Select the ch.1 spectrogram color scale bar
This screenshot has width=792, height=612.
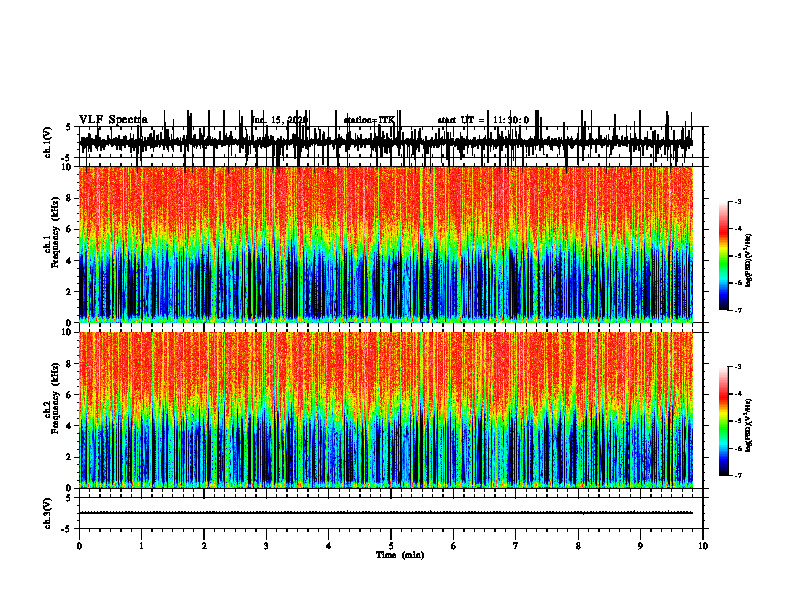[724, 256]
